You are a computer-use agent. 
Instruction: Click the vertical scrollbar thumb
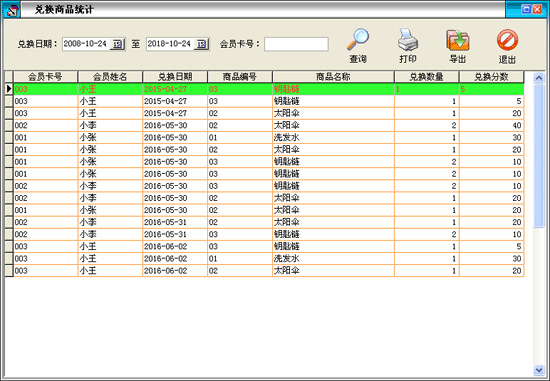pos(539,156)
